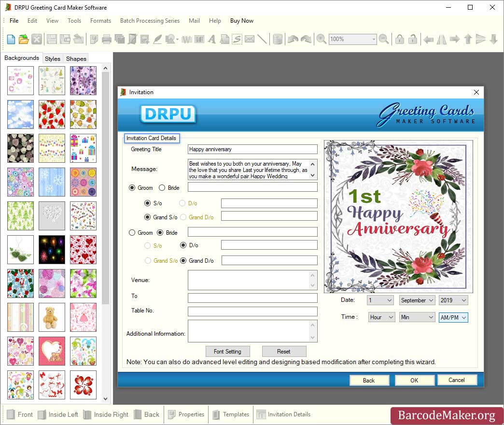Click the barcode tool icon
This screenshot has height=425, width=504.
198,40
